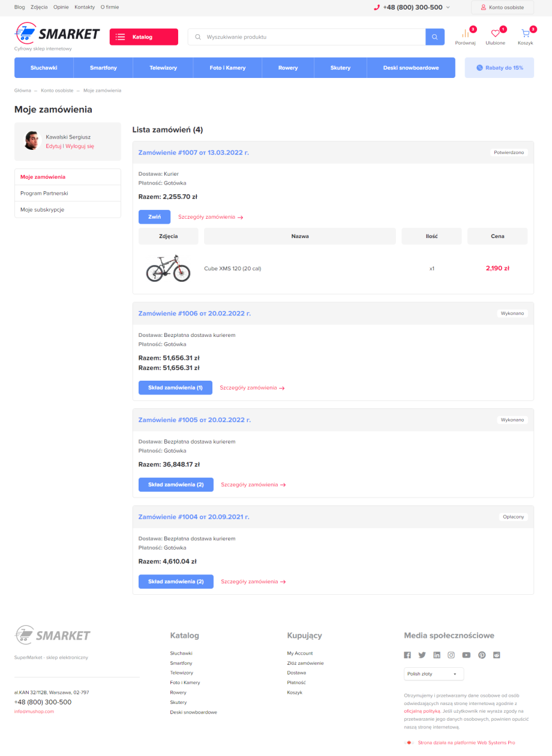Viewport: 552px width, 756px height.
Task: Click the Rabaty do 15% button
Action: (x=499, y=68)
